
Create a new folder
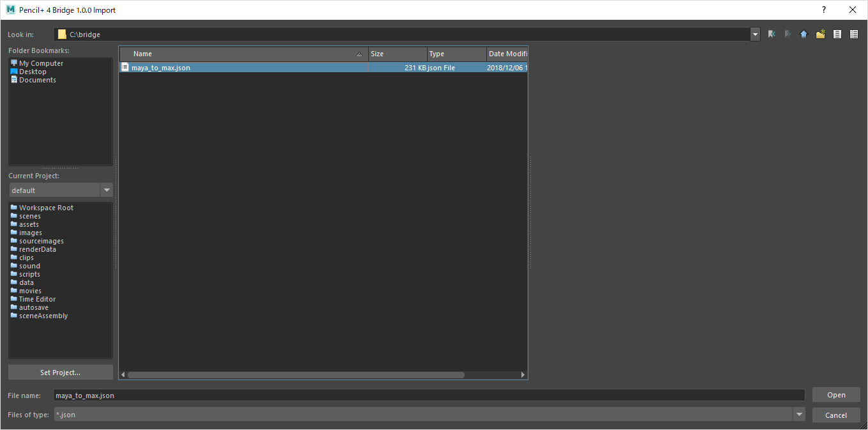click(x=821, y=35)
